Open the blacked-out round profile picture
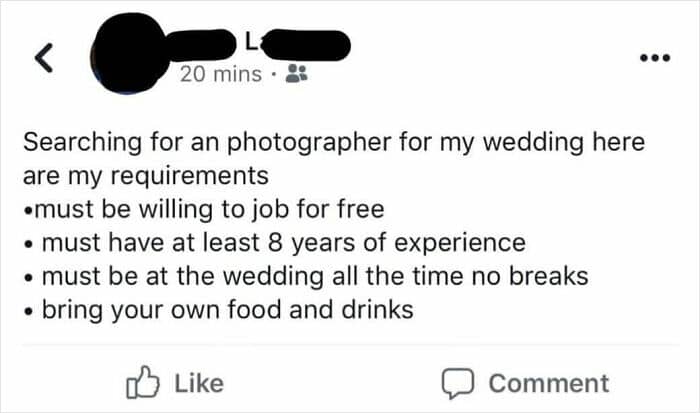700x413 pixels. coord(129,54)
